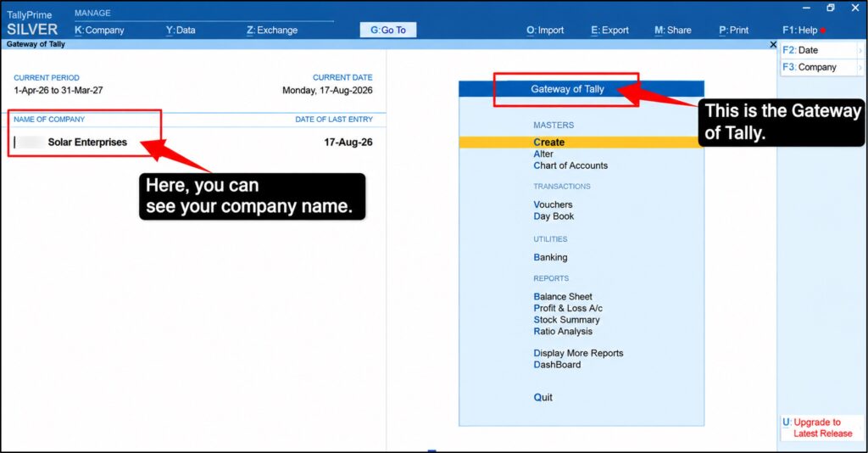Click the CURRENT DATE label
Viewport: 868px width, 453px height.
coord(342,77)
